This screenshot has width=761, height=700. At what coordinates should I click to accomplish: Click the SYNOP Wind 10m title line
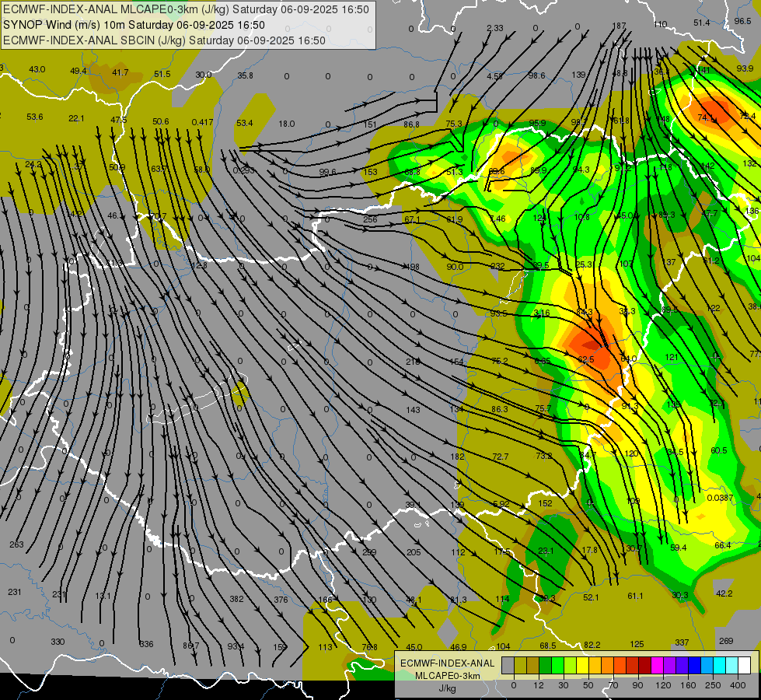click(x=134, y=25)
